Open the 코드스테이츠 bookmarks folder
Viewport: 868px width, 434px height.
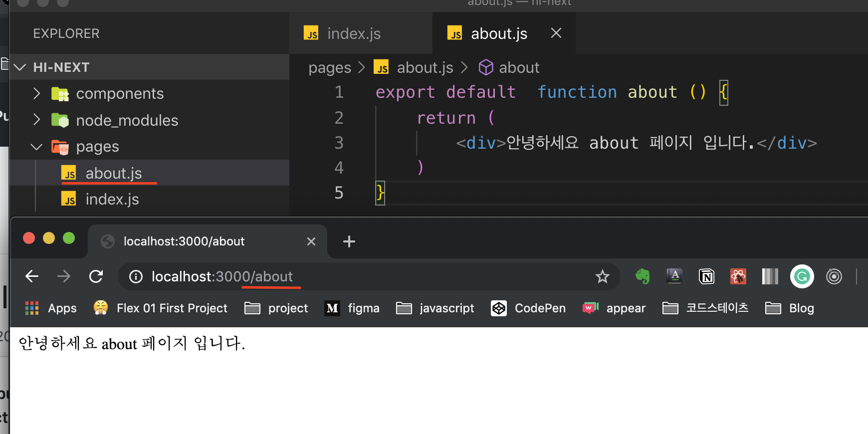coord(705,308)
